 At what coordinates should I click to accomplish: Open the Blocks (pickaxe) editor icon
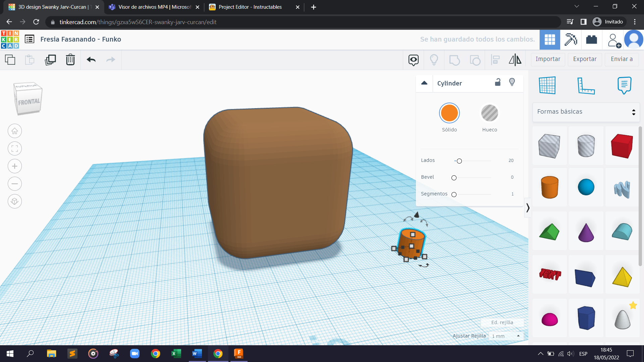570,40
